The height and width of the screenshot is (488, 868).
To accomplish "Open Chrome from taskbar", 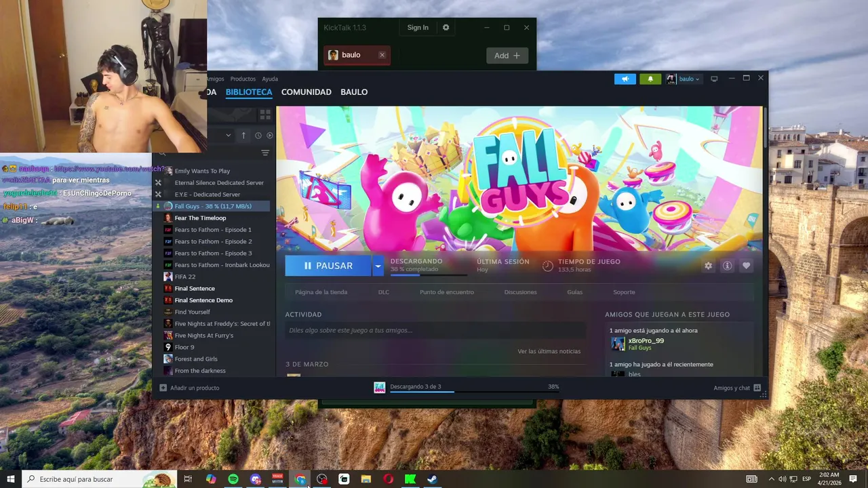I will tap(300, 479).
